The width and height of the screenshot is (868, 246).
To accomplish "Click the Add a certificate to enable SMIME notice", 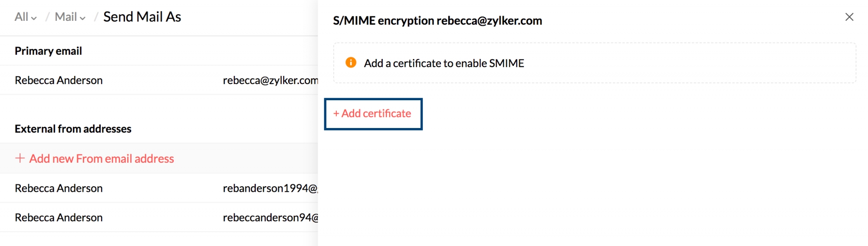I will point(444,63).
